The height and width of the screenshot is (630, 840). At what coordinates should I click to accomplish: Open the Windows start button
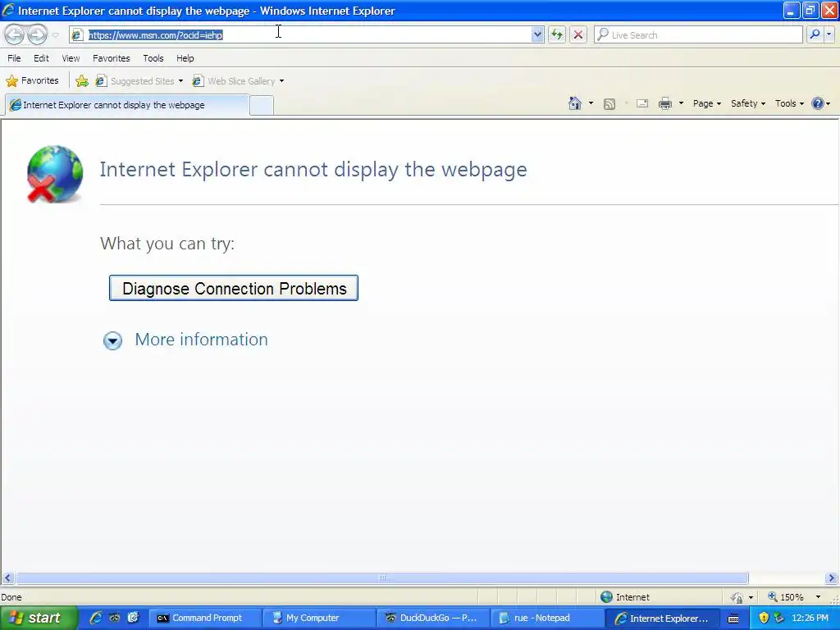click(39, 618)
